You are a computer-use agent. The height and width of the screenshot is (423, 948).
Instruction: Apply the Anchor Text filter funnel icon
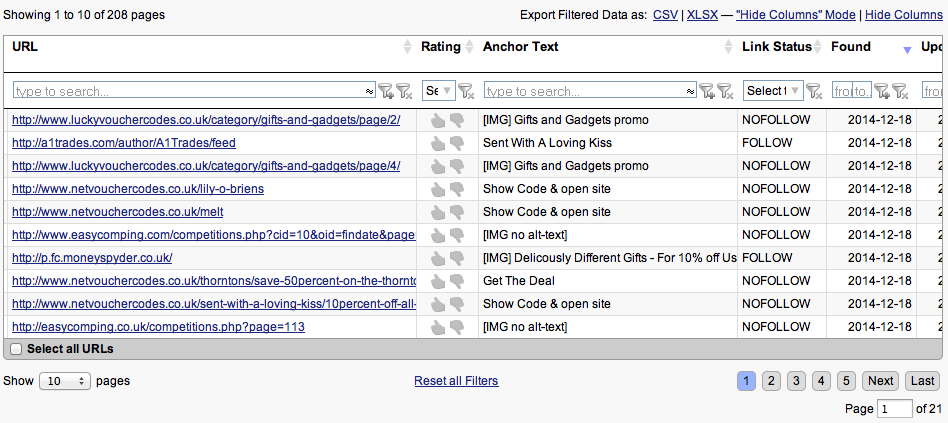707,91
